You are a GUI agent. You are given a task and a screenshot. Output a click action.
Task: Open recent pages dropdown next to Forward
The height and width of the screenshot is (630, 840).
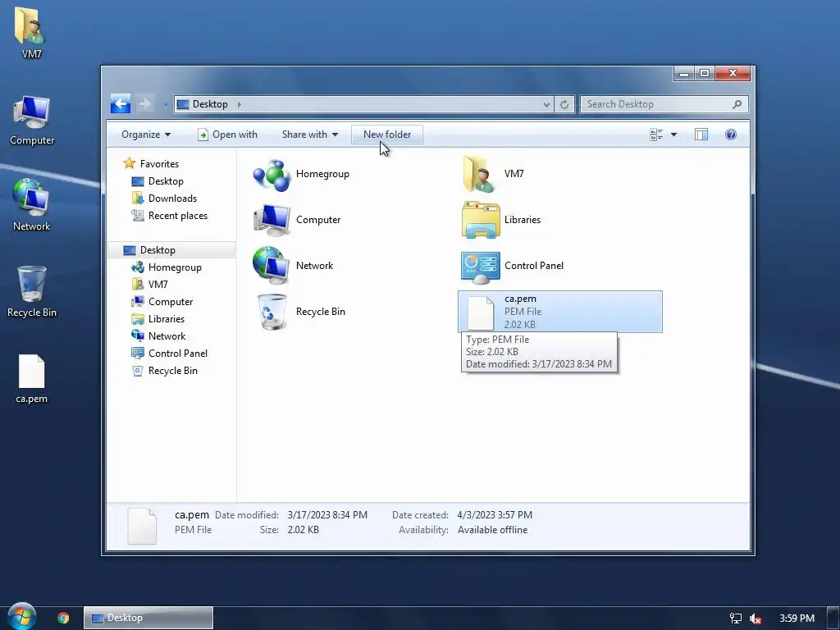[166, 104]
